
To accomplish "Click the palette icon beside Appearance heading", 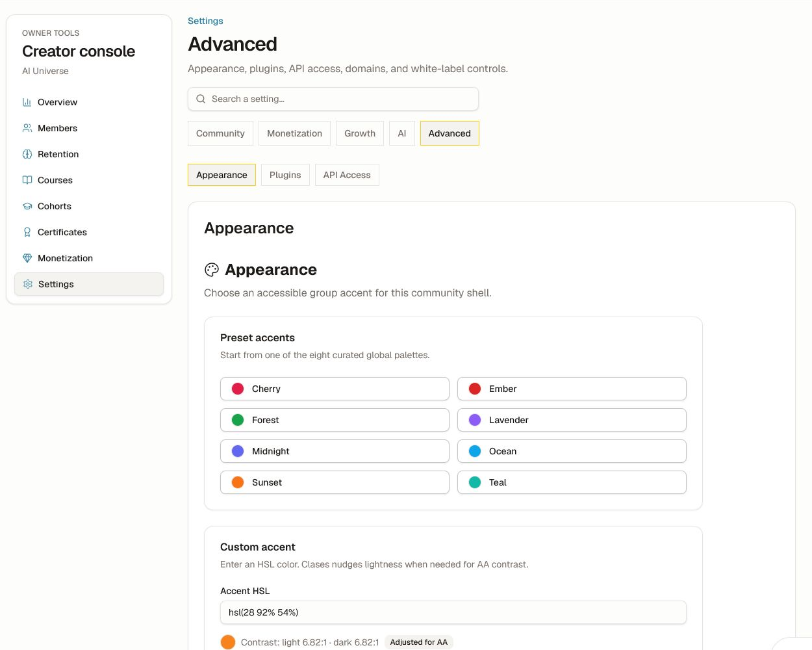I will (212, 270).
